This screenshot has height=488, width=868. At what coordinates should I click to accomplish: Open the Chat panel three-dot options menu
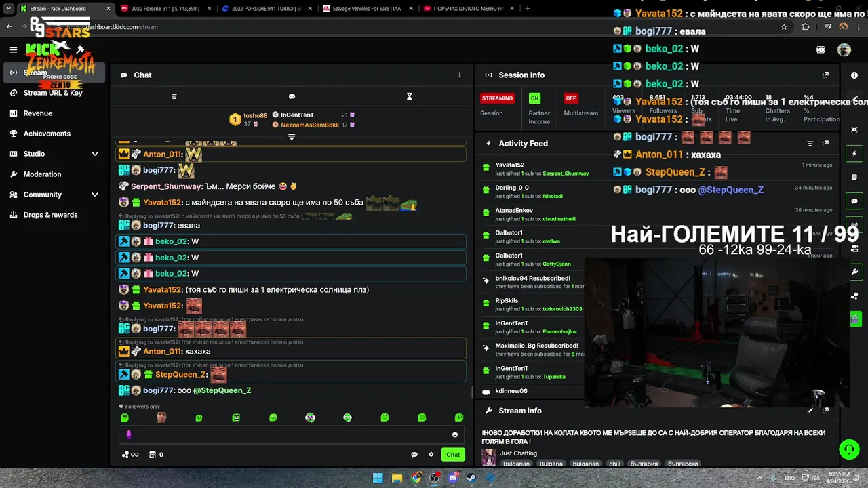(x=459, y=75)
